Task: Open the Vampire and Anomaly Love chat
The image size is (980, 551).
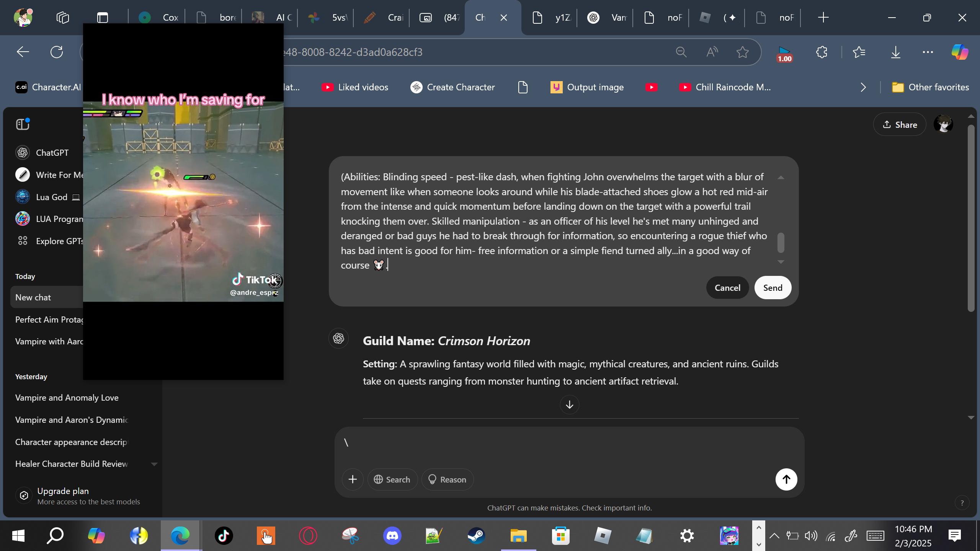Action: [67, 398]
